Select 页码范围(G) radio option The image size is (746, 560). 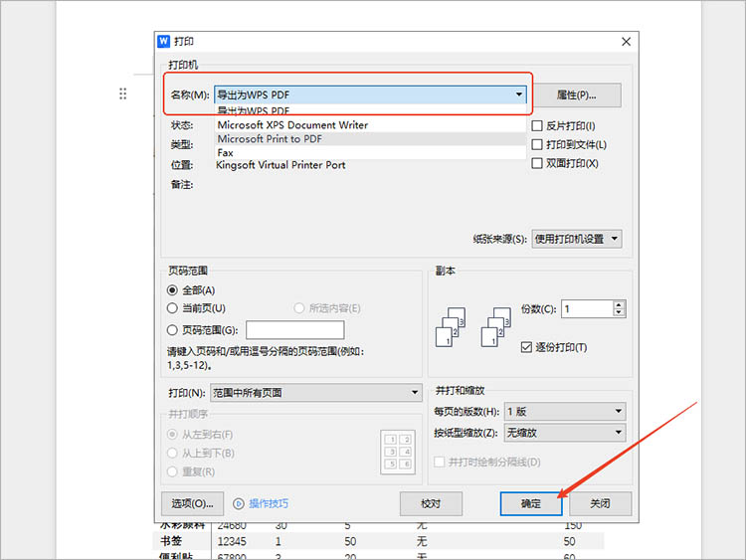tap(172, 330)
